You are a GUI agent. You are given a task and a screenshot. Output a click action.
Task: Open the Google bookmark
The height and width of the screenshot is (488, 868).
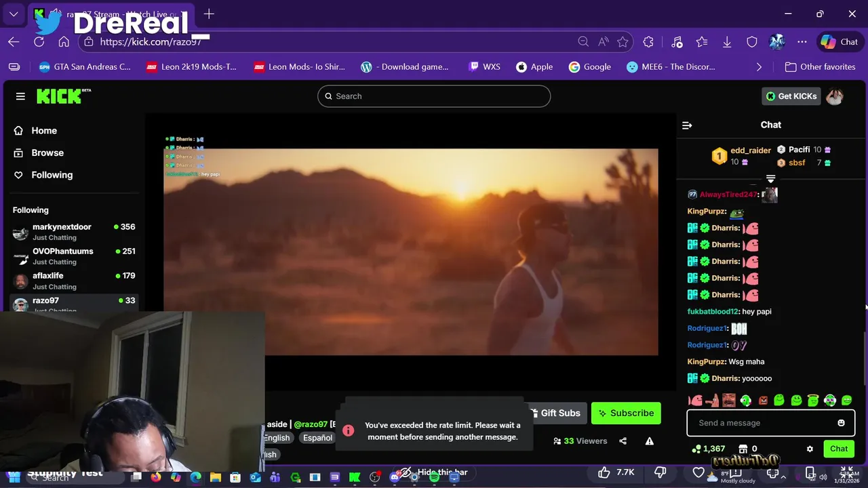point(590,66)
